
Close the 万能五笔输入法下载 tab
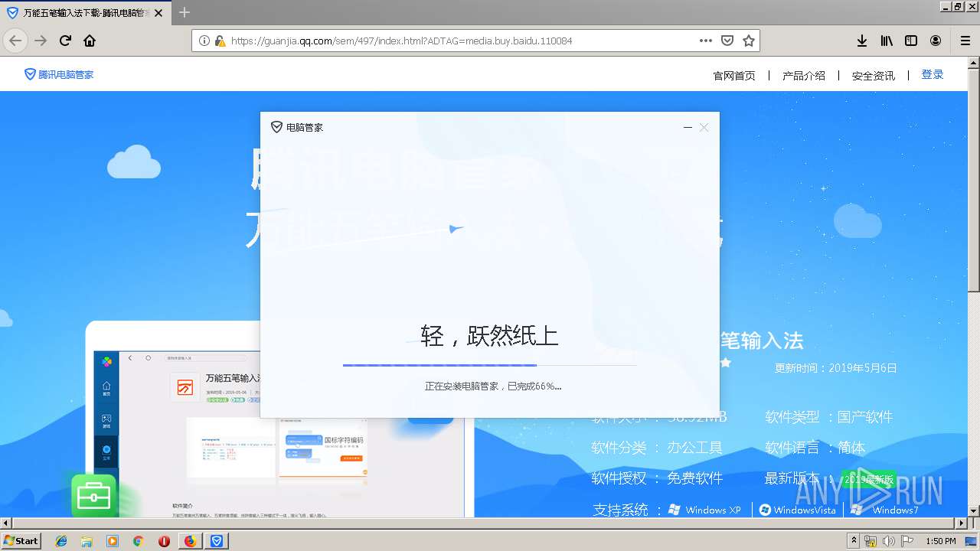click(x=158, y=13)
